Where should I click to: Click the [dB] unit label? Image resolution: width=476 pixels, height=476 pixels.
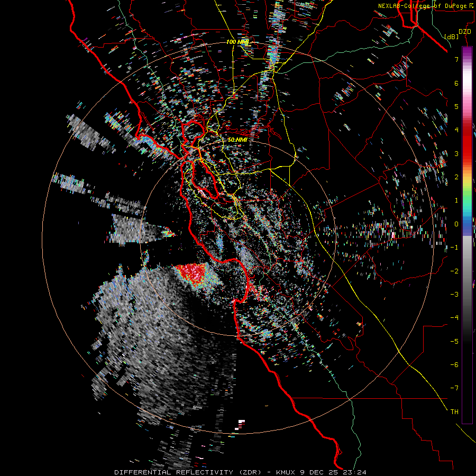pyautogui.click(x=452, y=36)
